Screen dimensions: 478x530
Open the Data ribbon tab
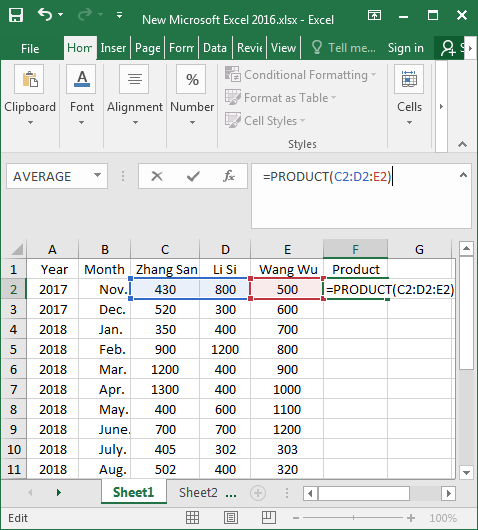215,48
